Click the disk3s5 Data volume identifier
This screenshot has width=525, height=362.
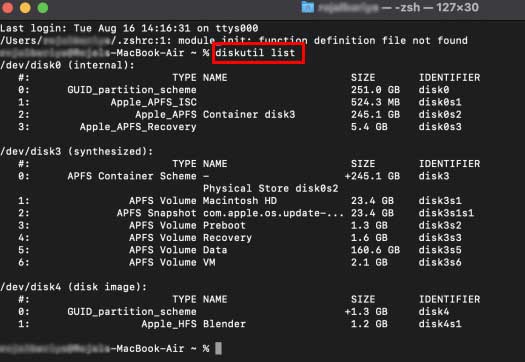click(440, 250)
